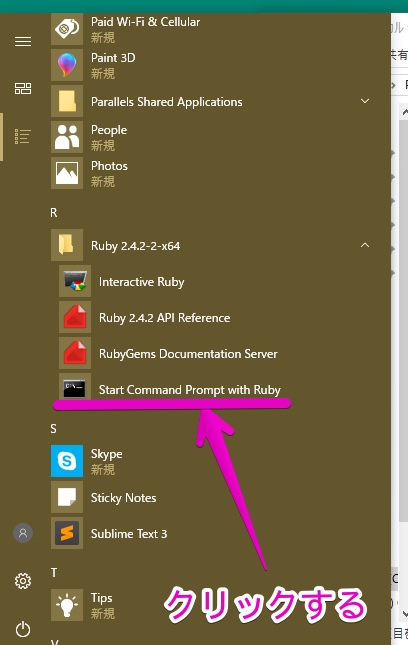Click the Skype text label
Image resolution: width=408 pixels, height=645 pixels.
click(x=107, y=454)
